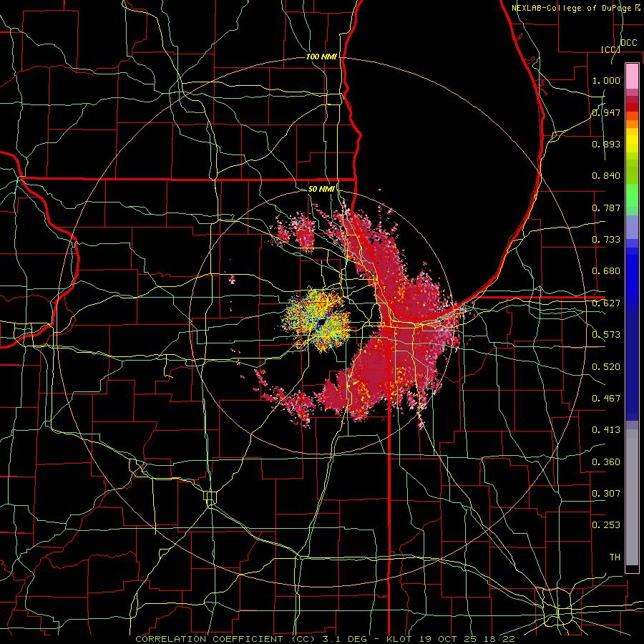Click the yellow-green echo cluster at the radar center
This screenshot has height=644, width=644.
click(317, 321)
